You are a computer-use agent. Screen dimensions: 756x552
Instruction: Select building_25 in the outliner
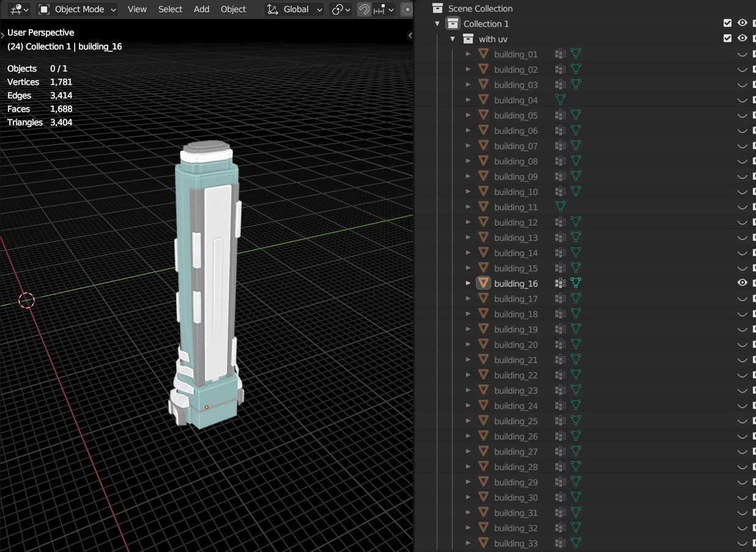point(516,421)
